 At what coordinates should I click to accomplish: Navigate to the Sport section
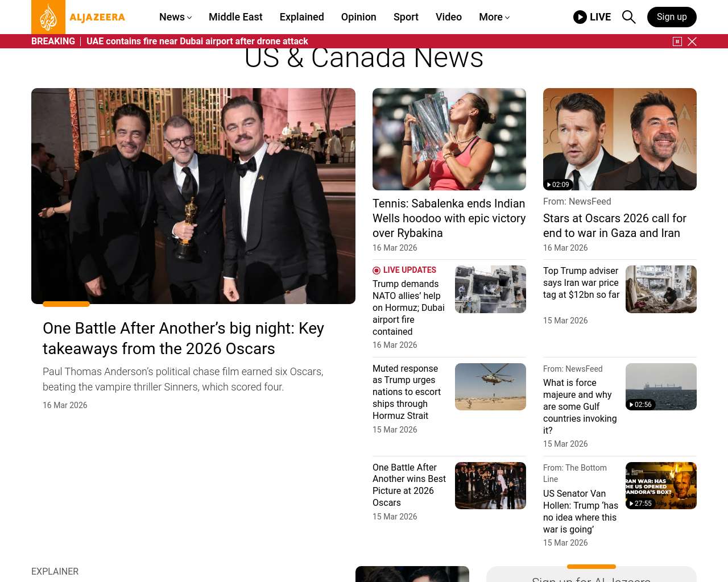(x=406, y=17)
